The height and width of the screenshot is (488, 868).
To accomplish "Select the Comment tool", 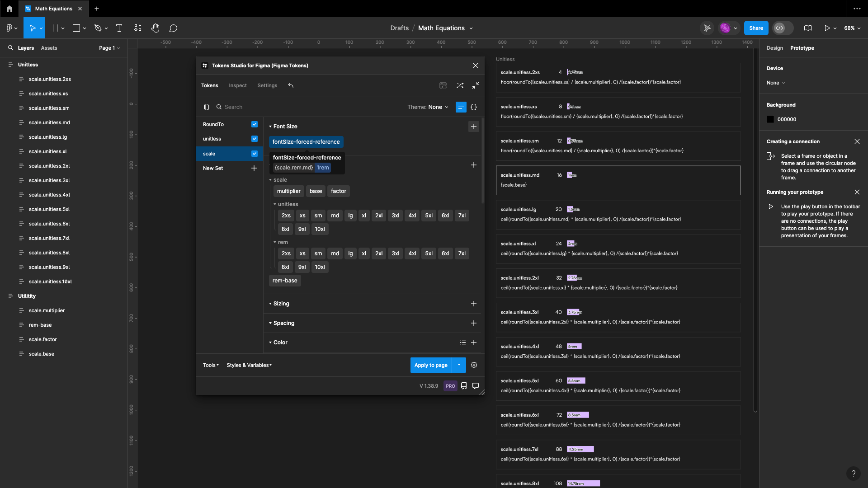I will point(173,28).
